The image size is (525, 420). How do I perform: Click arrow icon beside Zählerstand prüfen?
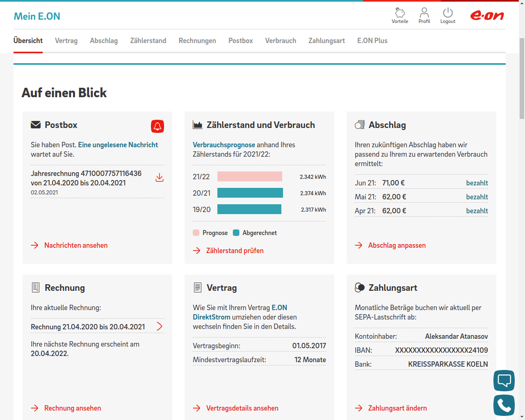coord(197,251)
